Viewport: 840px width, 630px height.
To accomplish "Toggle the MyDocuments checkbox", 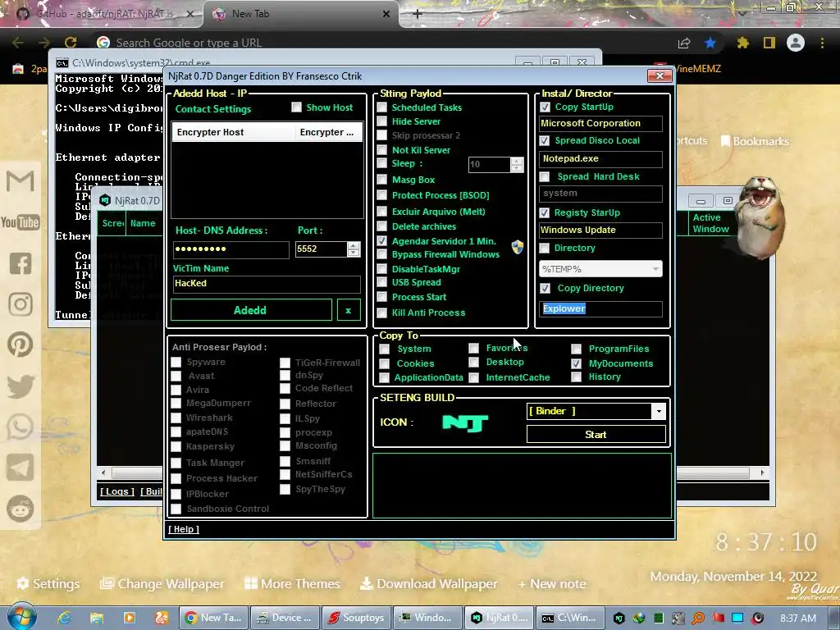I will 577,363.
